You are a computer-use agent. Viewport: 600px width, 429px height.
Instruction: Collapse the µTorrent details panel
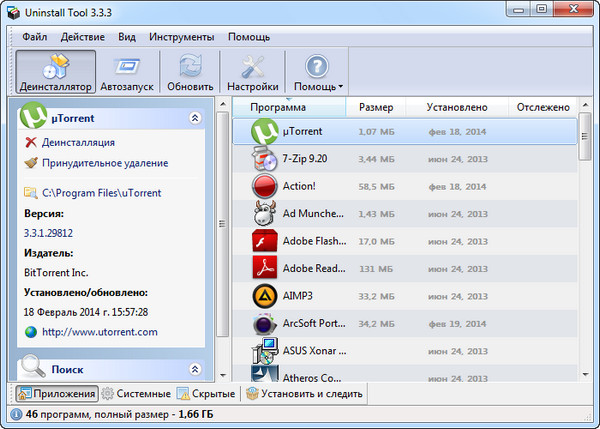(194, 118)
